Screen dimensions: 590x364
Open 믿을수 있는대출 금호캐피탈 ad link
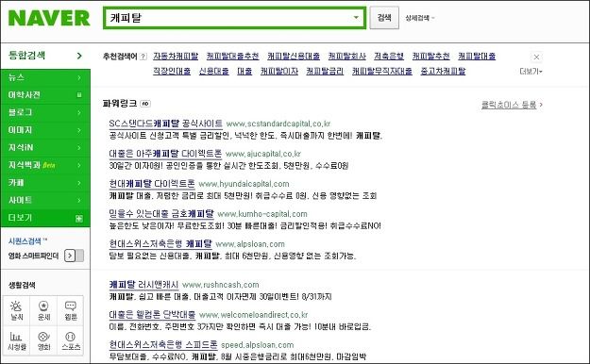click(161, 213)
